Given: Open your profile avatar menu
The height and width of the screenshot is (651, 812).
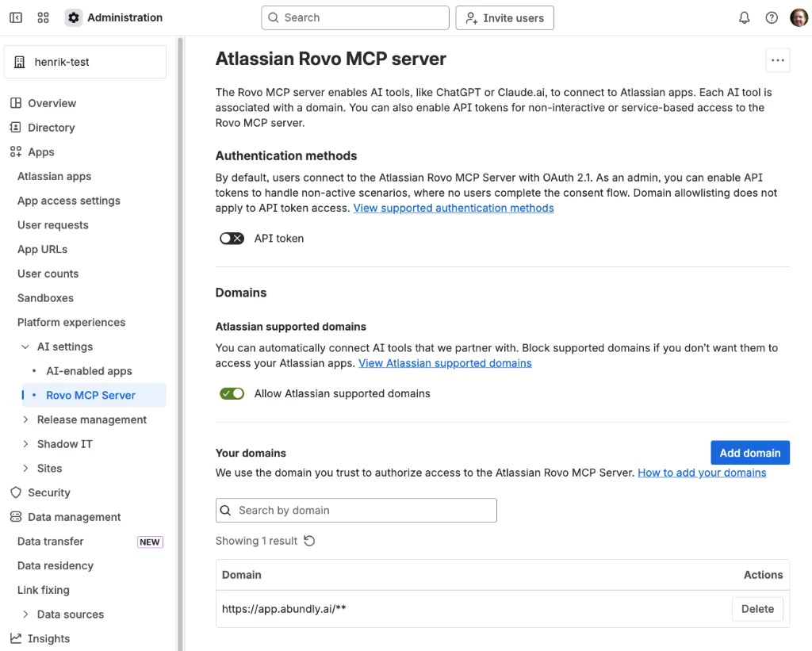Looking at the screenshot, I should [799, 17].
